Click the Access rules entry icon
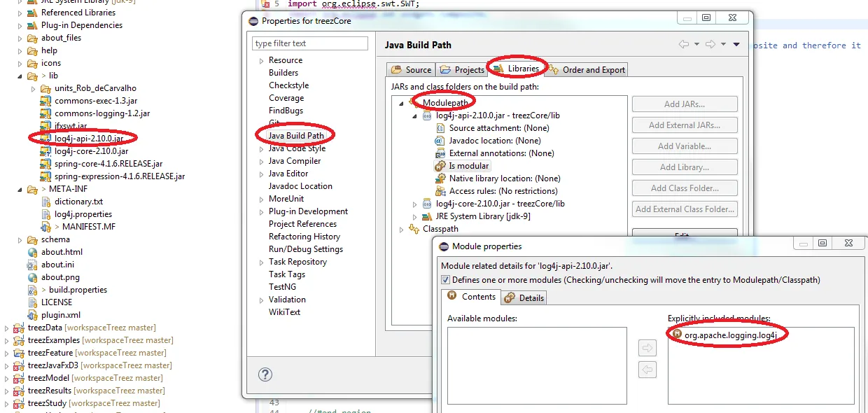868x413 pixels. pos(440,191)
